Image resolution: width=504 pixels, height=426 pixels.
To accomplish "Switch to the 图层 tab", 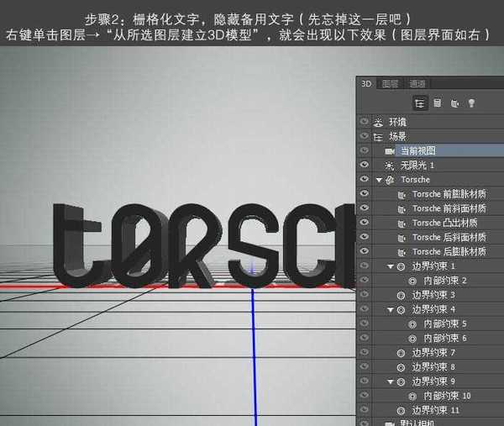I will click(391, 83).
